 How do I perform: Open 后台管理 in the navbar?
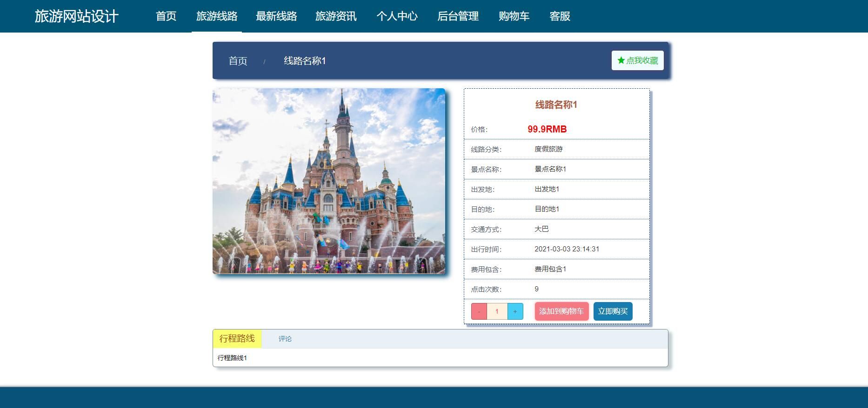458,16
